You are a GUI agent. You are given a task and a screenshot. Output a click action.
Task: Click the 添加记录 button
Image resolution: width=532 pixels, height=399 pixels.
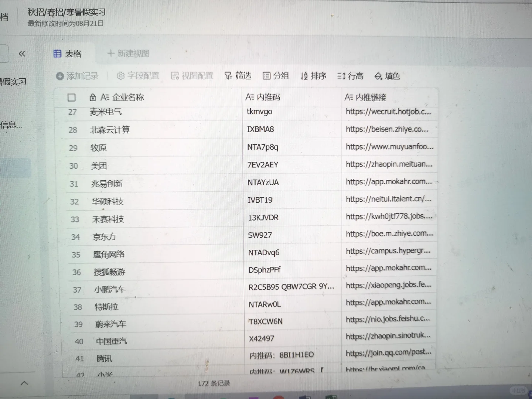[x=77, y=76]
